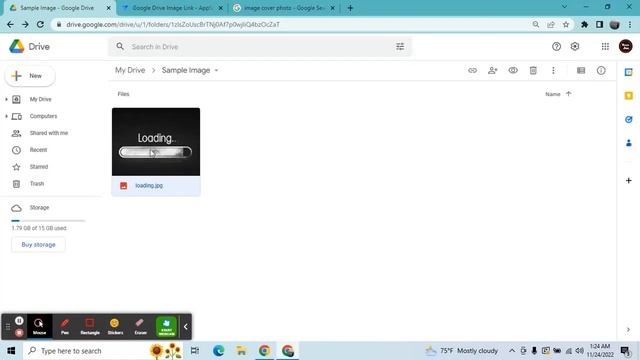Open Microsoft Edge from the taskbar

(218, 351)
